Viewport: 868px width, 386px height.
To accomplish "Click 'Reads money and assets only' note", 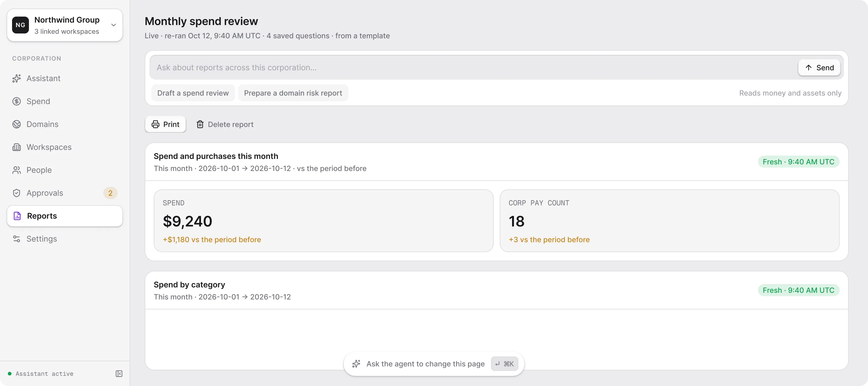I will coord(790,93).
